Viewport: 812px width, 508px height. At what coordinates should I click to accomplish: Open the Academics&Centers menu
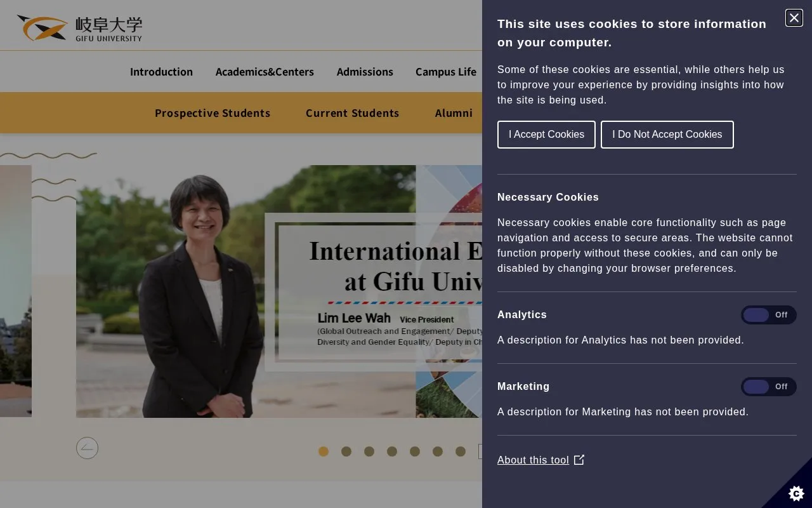pos(265,72)
